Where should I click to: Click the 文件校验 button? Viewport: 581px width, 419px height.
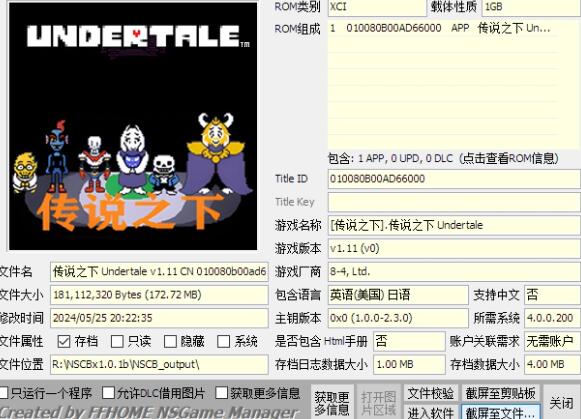click(x=431, y=393)
